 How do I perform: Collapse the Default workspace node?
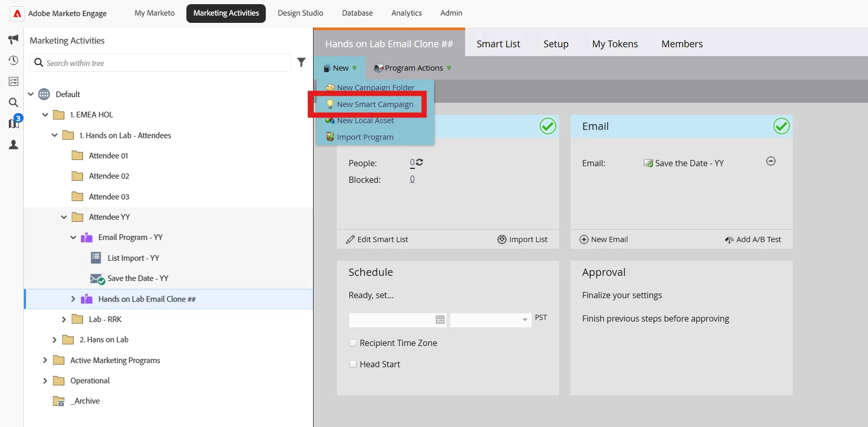(31, 94)
